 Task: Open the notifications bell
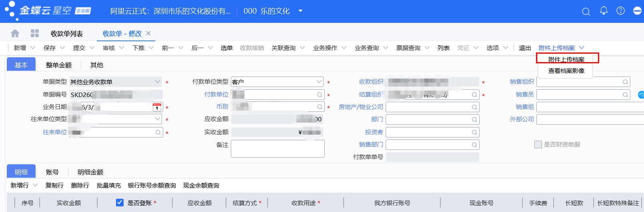(x=604, y=11)
